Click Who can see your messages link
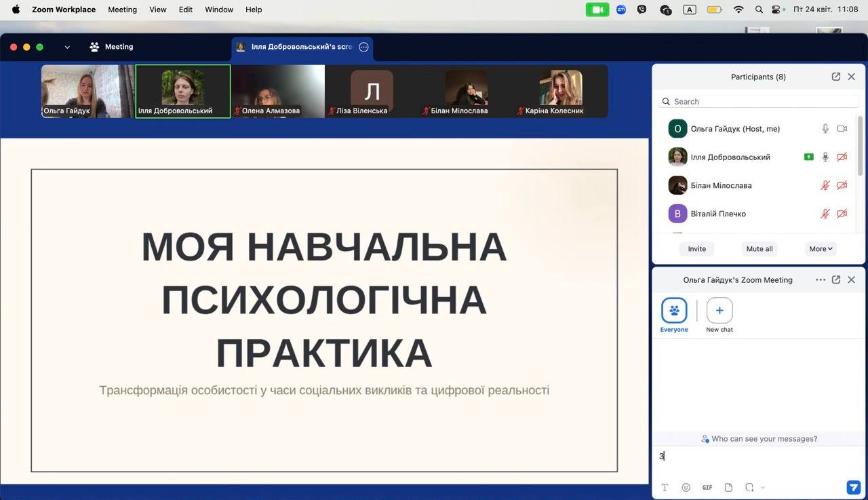This screenshot has width=868, height=500. [x=759, y=439]
